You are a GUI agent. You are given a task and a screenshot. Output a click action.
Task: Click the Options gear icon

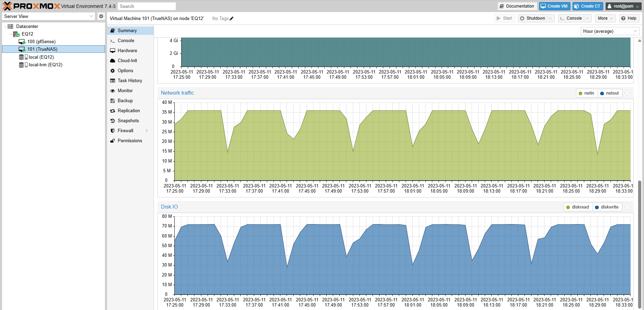[113, 71]
